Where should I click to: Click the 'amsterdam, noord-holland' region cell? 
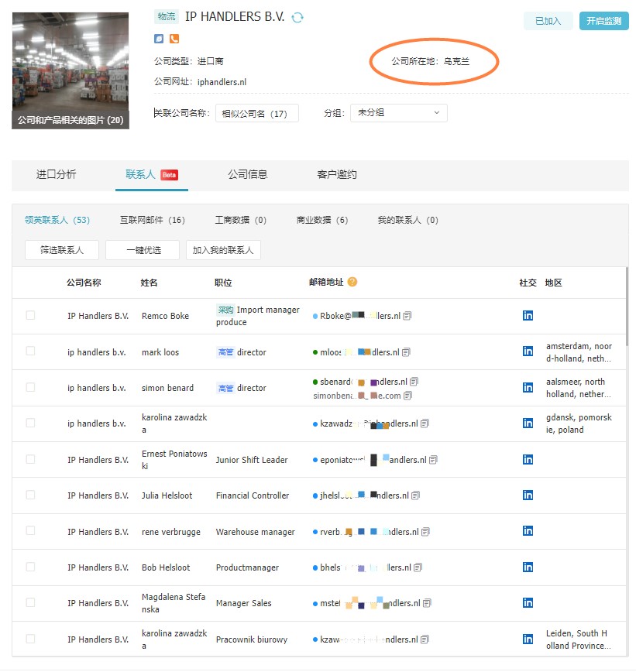pyautogui.click(x=579, y=352)
